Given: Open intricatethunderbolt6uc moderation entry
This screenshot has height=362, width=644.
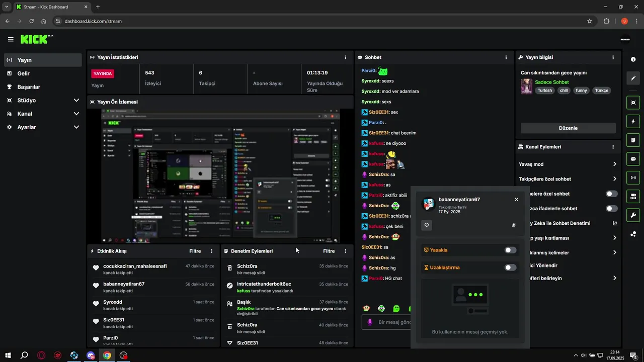Looking at the screenshot, I should 264,284.
